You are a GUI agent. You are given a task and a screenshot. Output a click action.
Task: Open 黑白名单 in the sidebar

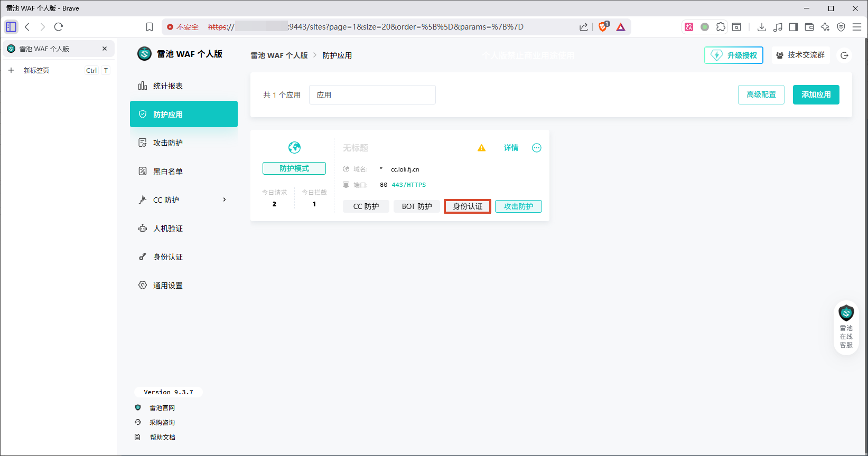(184, 172)
